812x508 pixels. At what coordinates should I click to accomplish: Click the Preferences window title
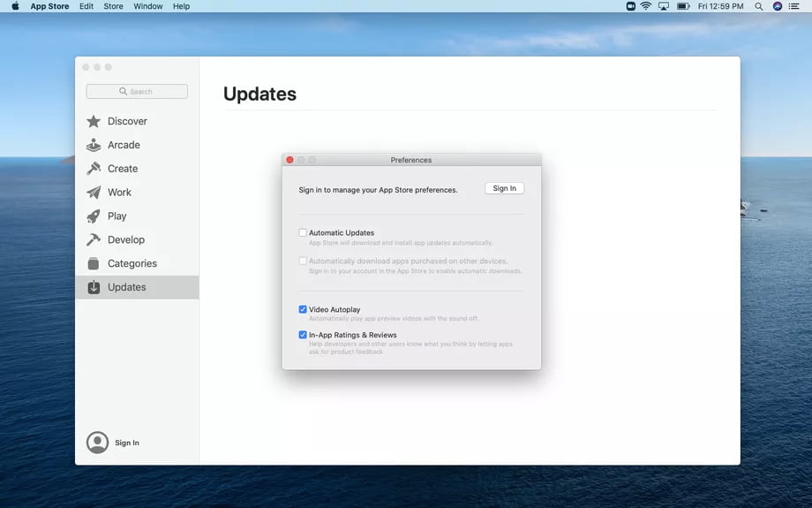[411, 160]
